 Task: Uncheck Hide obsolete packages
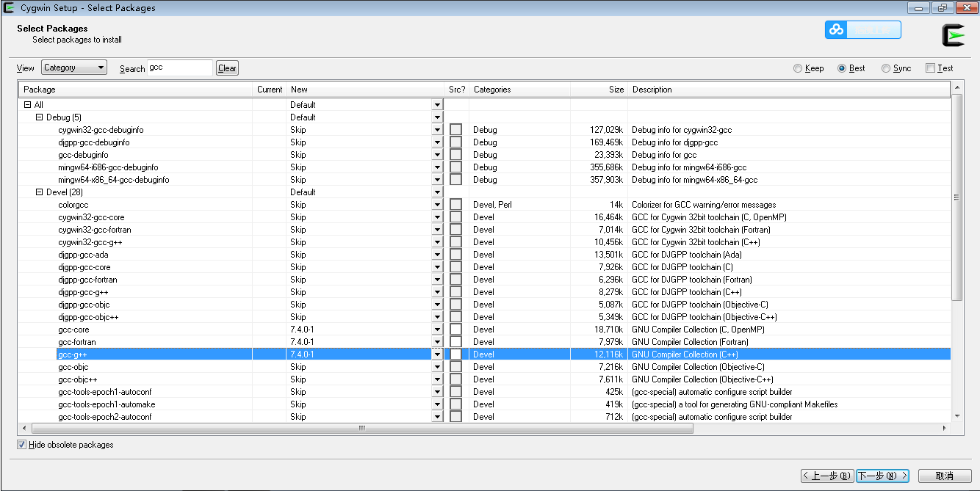pyautogui.click(x=22, y=444)
